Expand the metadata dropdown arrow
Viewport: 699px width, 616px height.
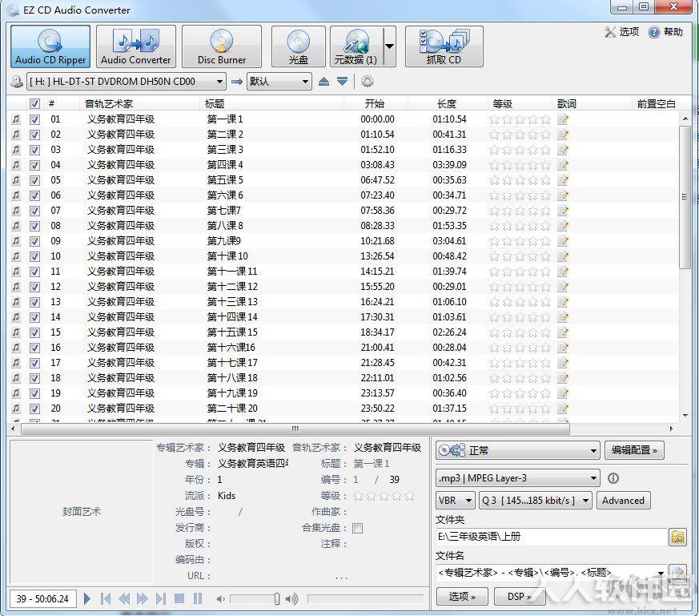coord(389,46)
